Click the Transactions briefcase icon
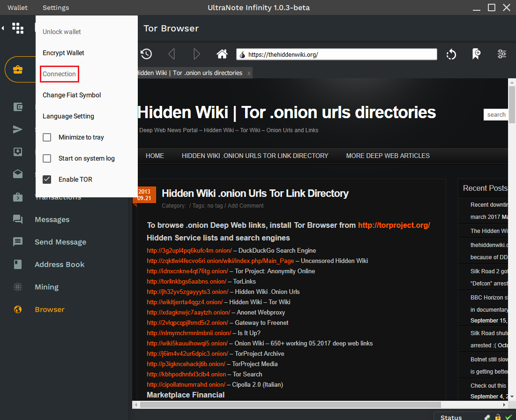516x420 pixels. click(x=18, y=197)
